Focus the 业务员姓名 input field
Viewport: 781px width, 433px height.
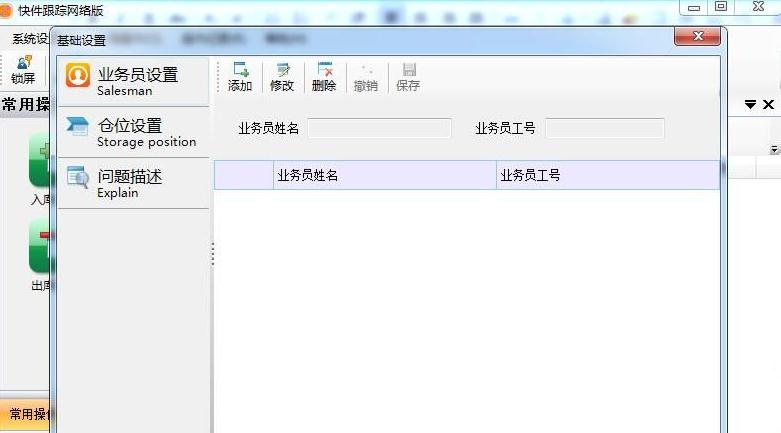380,128
